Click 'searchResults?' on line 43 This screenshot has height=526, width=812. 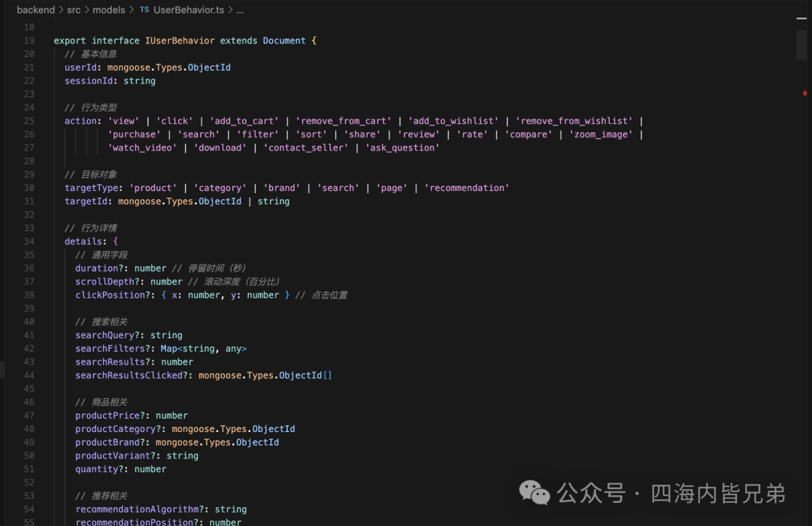click(112, 362)
